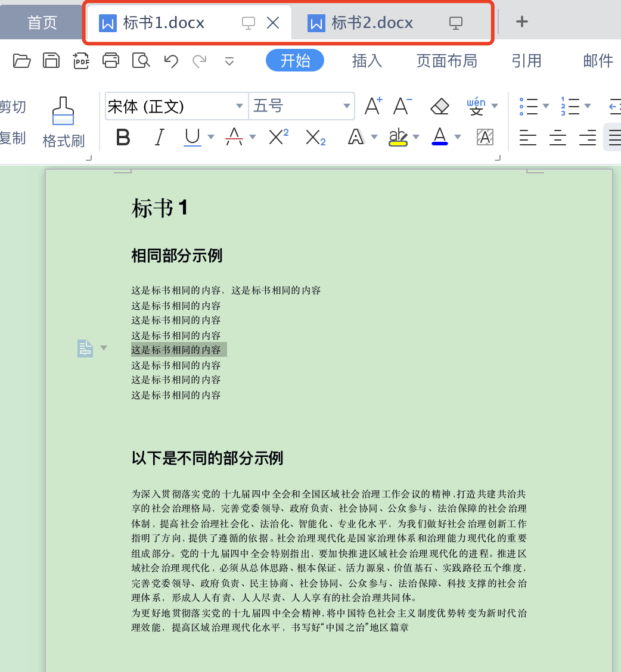Apply blue font color

pyautogui.click(x=440, y=137)
